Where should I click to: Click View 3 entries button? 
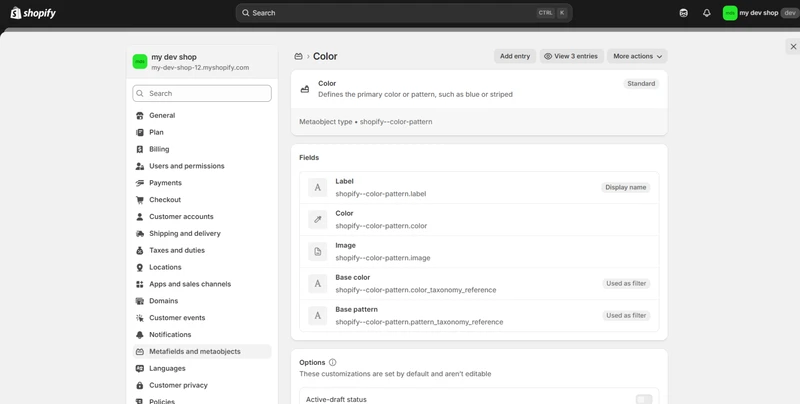point(571,56)
